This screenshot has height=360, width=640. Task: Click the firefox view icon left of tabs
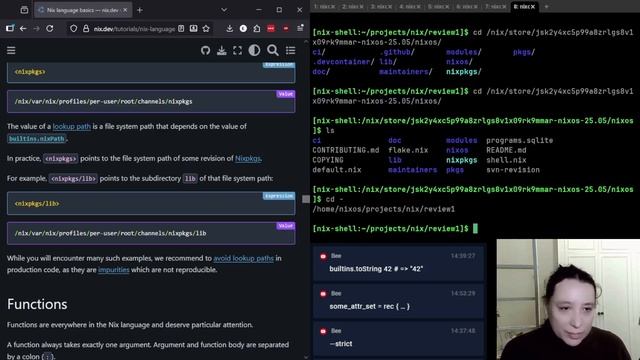point(24,10)
